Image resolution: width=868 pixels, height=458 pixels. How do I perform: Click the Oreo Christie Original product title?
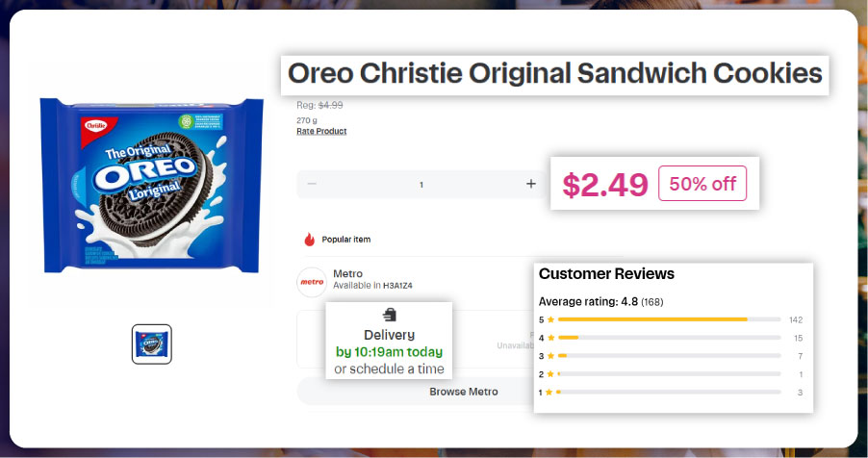click(x=555, y=73)
